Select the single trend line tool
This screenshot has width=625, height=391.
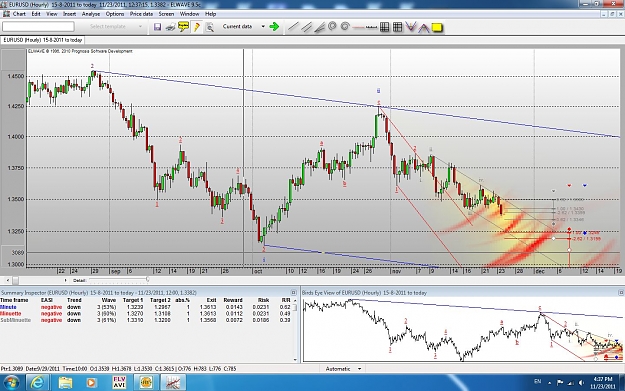[x=293, y=27]
